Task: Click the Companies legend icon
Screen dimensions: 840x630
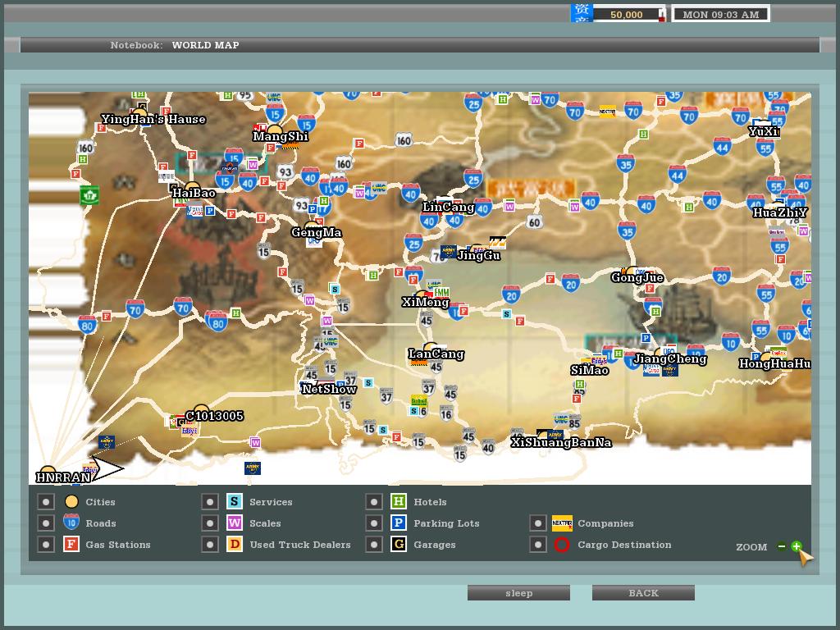Action: coord(562,523)
